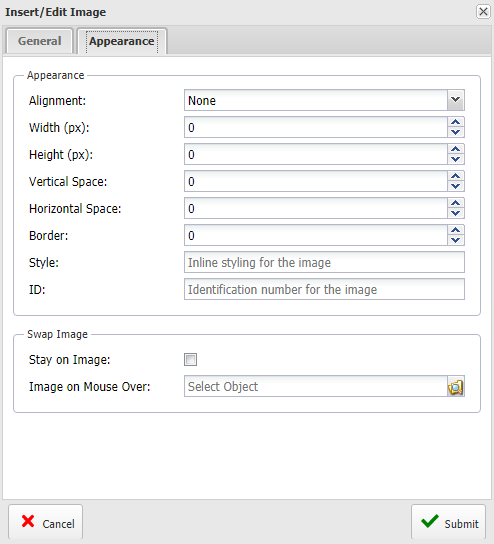
Task: Click the ID identification number field
Action: point(324,289)
